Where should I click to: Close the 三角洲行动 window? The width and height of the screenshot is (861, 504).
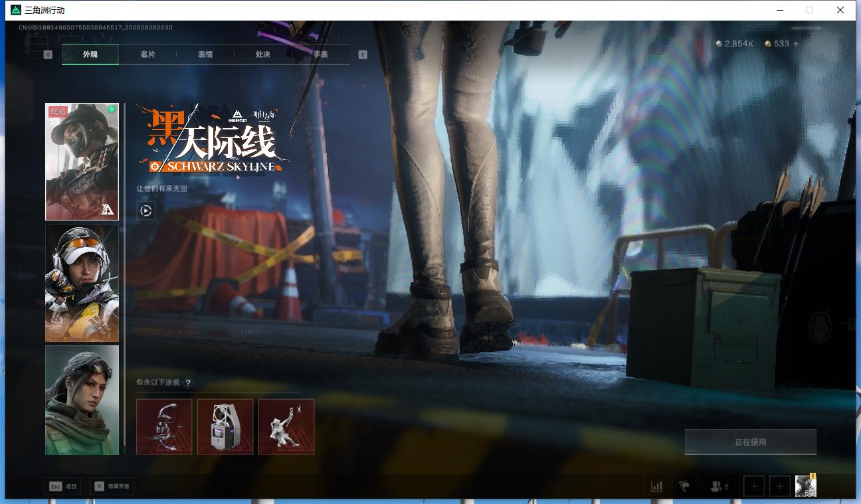(x=841, y=10)
